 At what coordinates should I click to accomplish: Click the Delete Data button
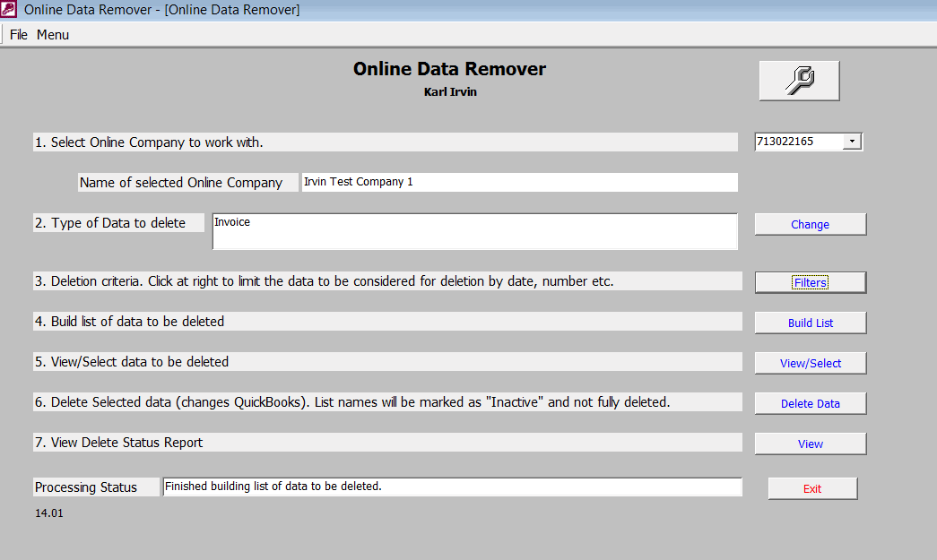811,403
